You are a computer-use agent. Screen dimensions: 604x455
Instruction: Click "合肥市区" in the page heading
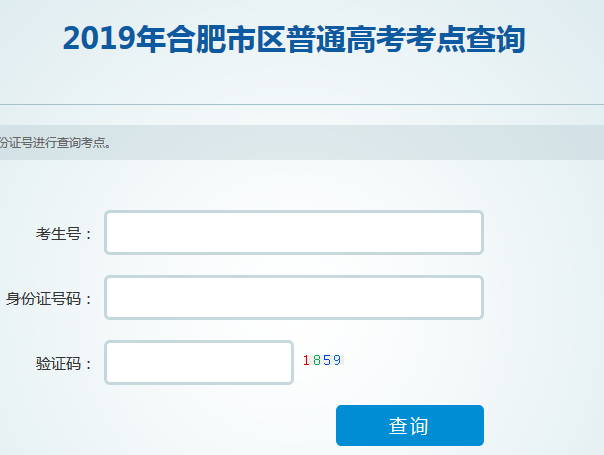click(x=226, y=38)
